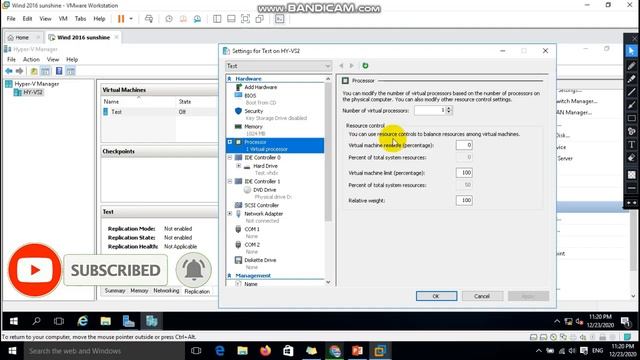Open the VMware Tabs menu
The height and width of the screenshot is (360, 640).
click(x=80, y=19)
